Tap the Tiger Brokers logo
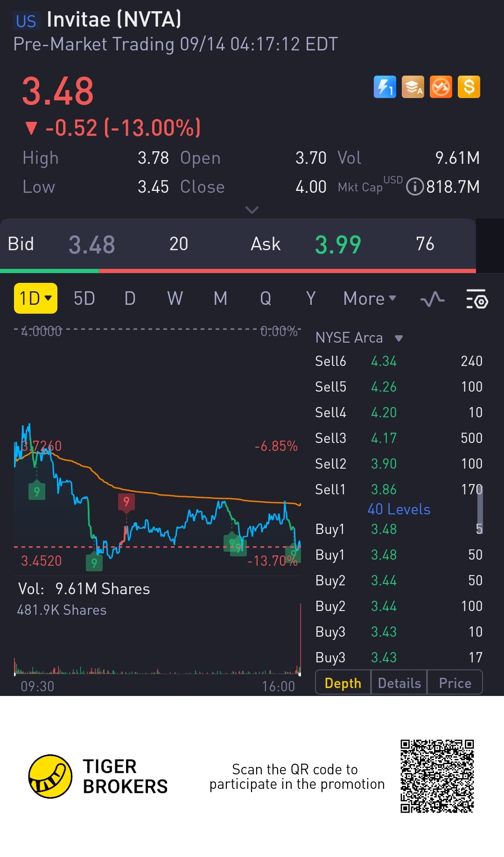Viewport: 504px width, 857px height. coord(98,776)
